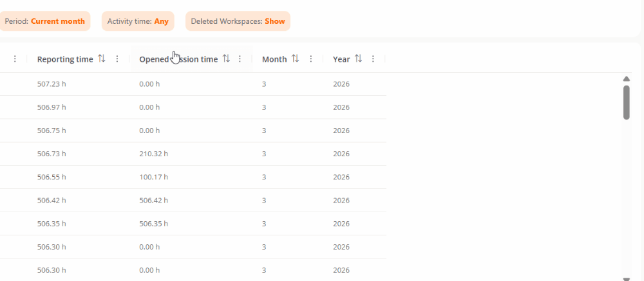Click the scrollbar down arrow

(627, 278)
